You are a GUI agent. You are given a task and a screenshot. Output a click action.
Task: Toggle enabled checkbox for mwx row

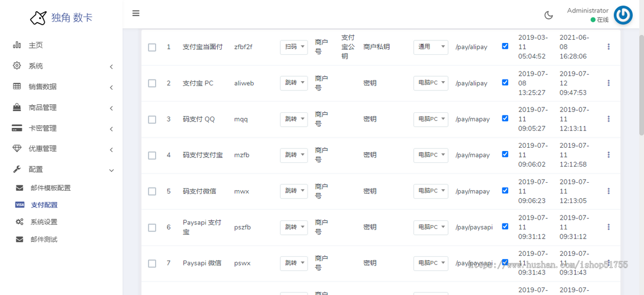click(x=505, y=190)
